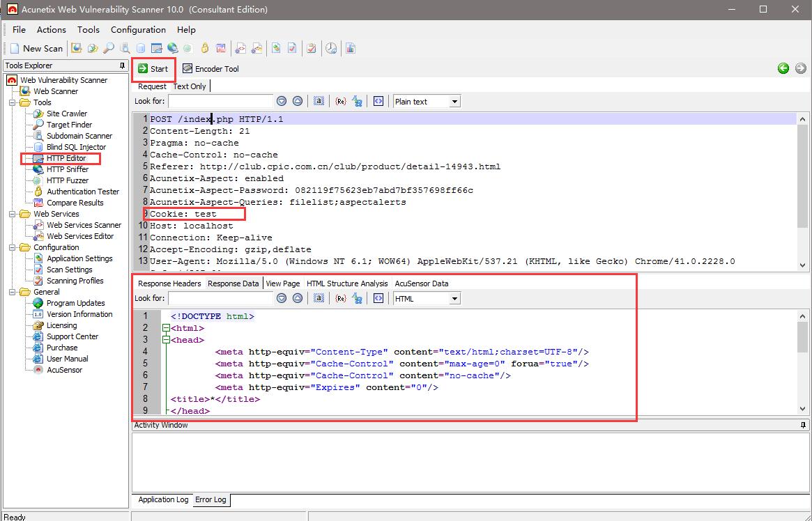Open the HTML syntax dropdown in response
Screen dimensions: 812x521
pos(454,299)
